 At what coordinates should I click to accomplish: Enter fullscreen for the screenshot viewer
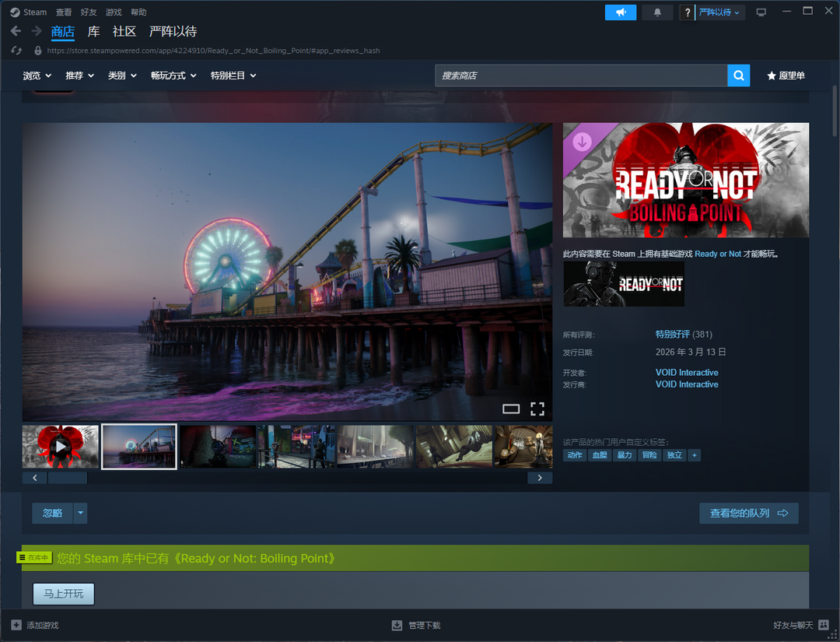pos(537,409)
